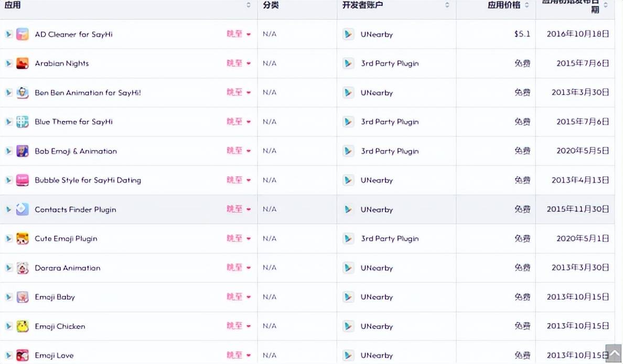Click the date 2013年4月13日

[x=580, y=180]
